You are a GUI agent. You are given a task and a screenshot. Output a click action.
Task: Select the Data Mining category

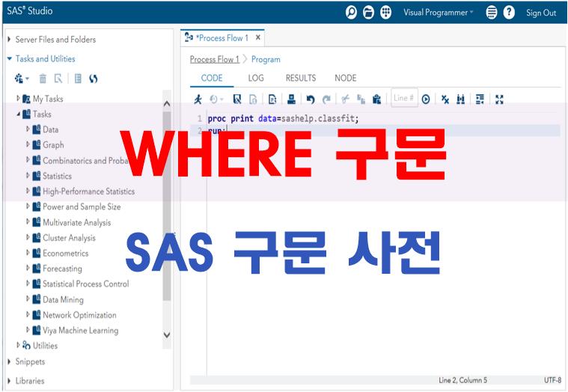coord(63,299)
